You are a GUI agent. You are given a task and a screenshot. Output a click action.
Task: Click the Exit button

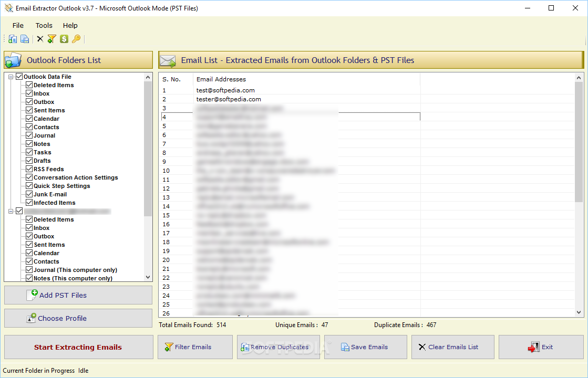[541, 347]
